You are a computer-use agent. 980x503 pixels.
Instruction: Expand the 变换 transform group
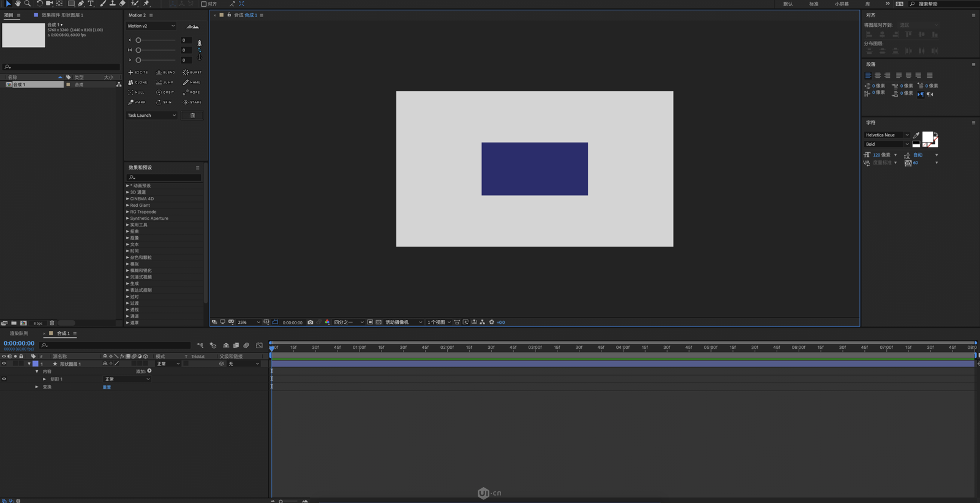[37, 387]
